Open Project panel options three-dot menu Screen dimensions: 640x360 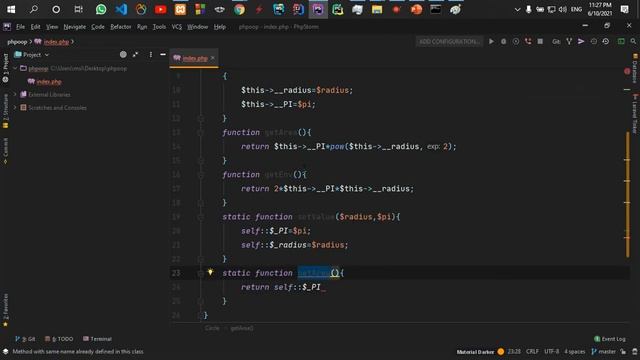[151, 55]
